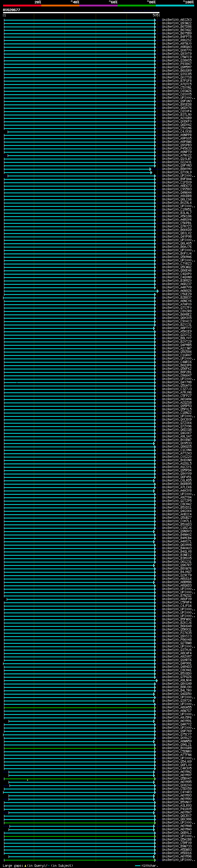This screenshot has width=197, height=868.
Task: Click hit label UniRef100_B3LAL7
Action: click(176, 213)
